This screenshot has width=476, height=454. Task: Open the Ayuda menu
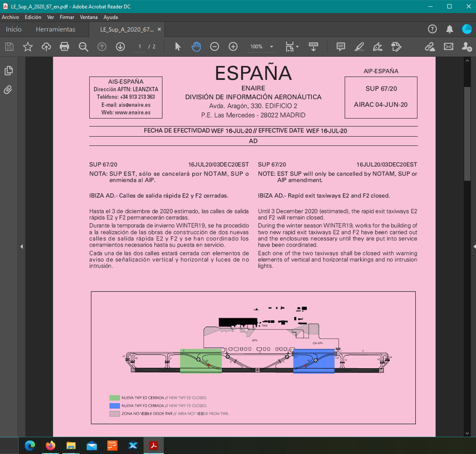[111, 17]
